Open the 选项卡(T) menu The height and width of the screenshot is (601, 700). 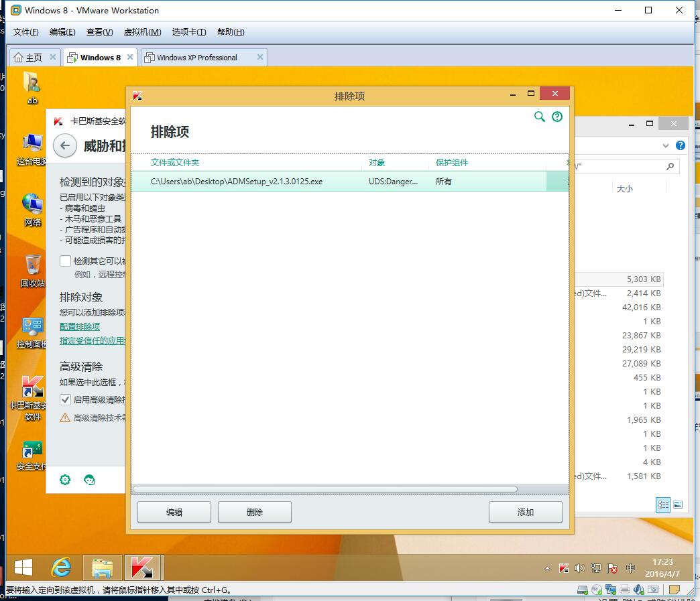click(x=189, y=32)
